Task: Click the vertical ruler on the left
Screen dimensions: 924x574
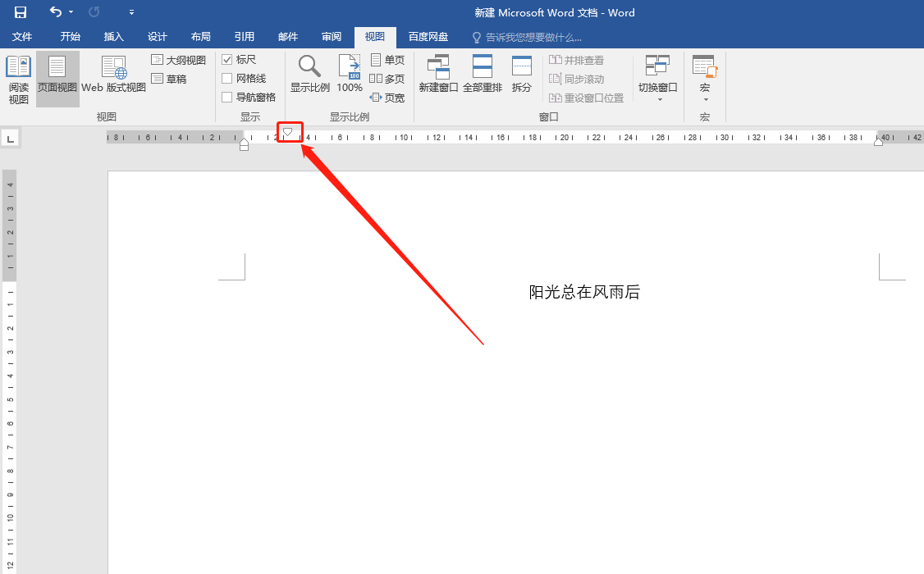Action: [x=9, y=371]
